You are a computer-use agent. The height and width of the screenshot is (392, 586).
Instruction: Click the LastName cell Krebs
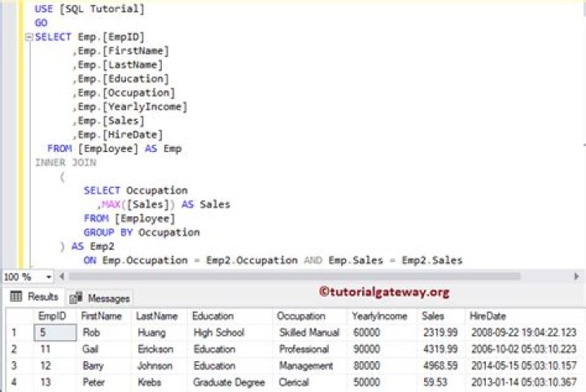[160, 382]
